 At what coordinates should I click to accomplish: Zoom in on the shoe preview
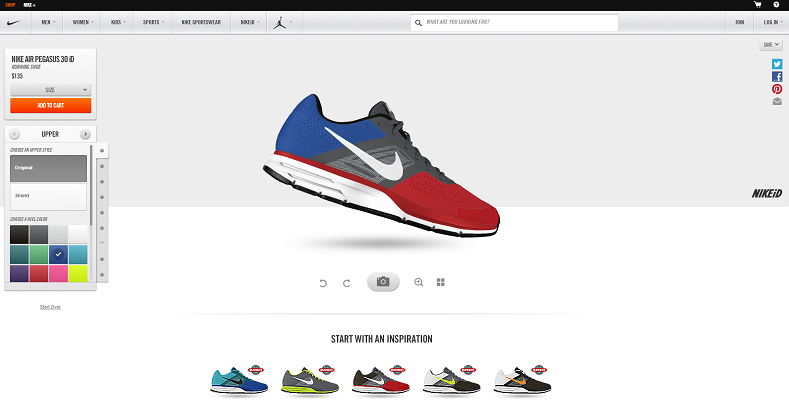coord(418,282)
